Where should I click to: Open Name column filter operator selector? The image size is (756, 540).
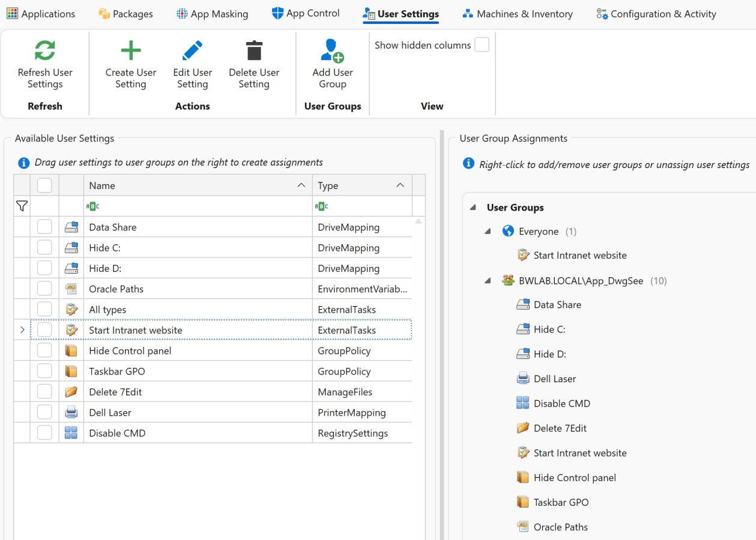click(x=93, y=206)
